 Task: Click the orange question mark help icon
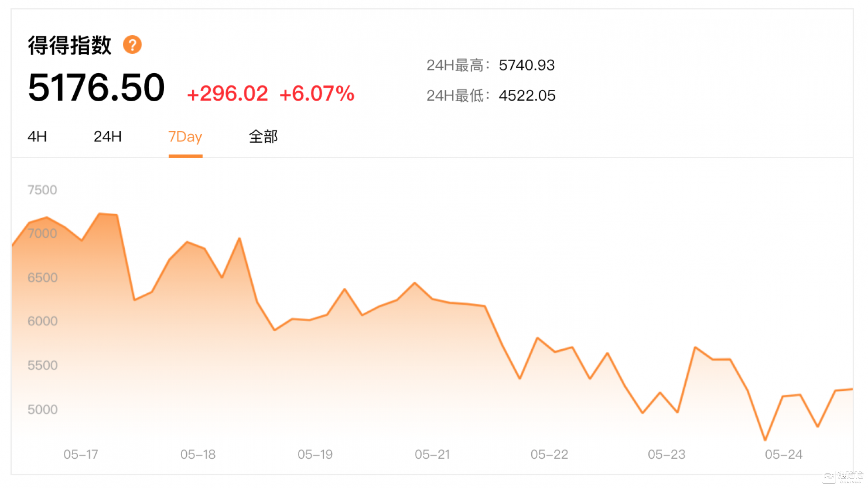tap(132, 45)
